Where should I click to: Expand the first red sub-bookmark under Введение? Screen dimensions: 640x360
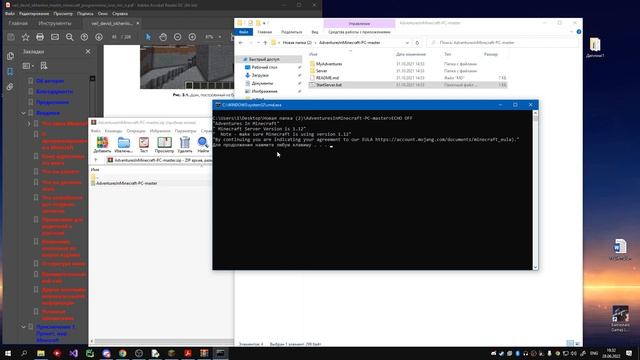pyautogui.click(x=29, y=124)
